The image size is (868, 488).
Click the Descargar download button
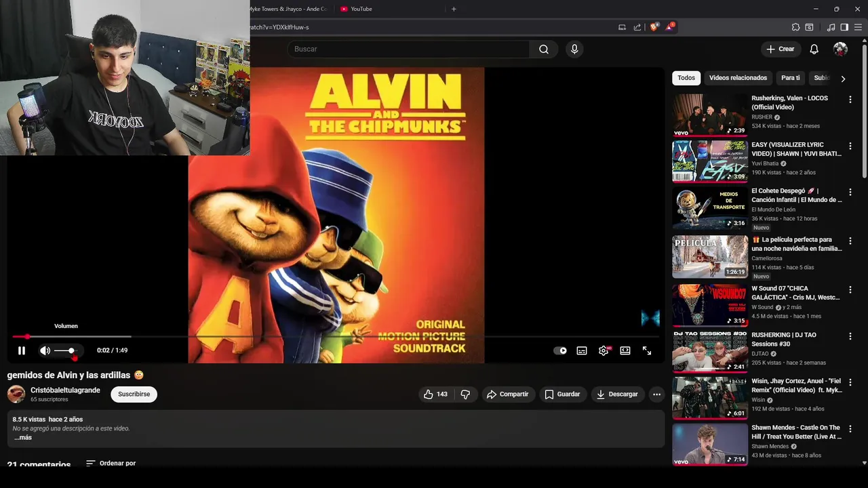click(617, 394)
